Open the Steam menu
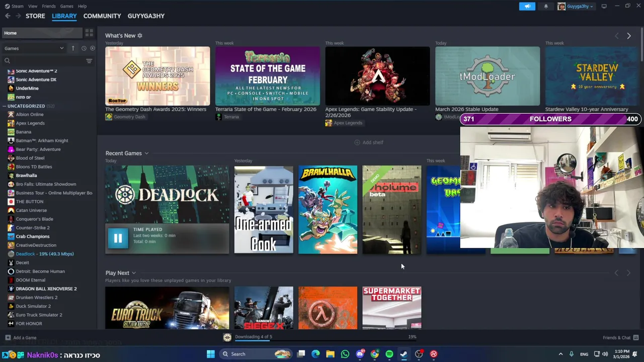The image size is (644, 362). (x=14, y=6)
